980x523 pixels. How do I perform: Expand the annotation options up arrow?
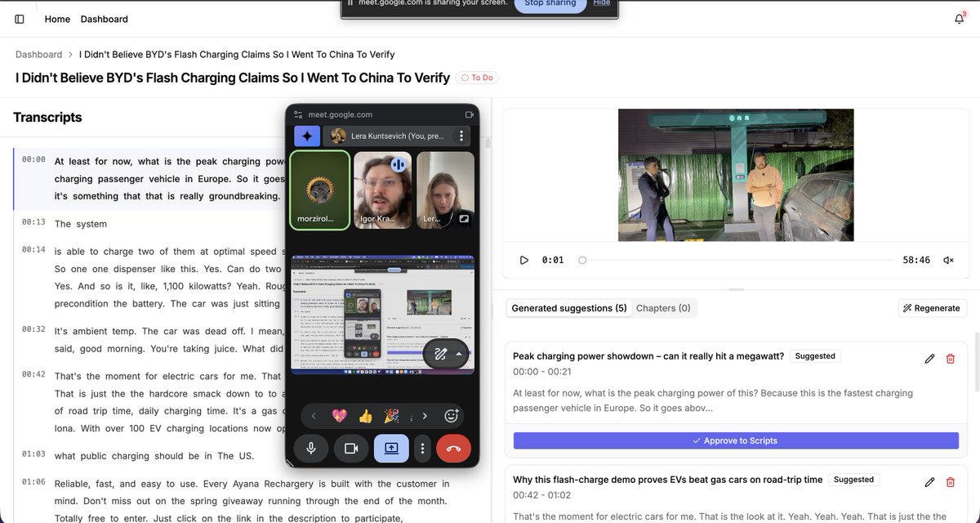[458, 354]
